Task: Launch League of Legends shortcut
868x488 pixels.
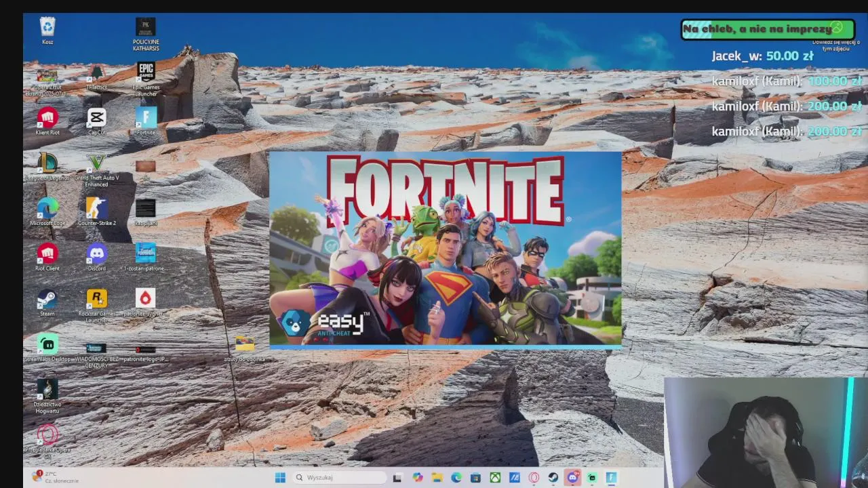Action: pyautogui.click(x=47, y=167)
